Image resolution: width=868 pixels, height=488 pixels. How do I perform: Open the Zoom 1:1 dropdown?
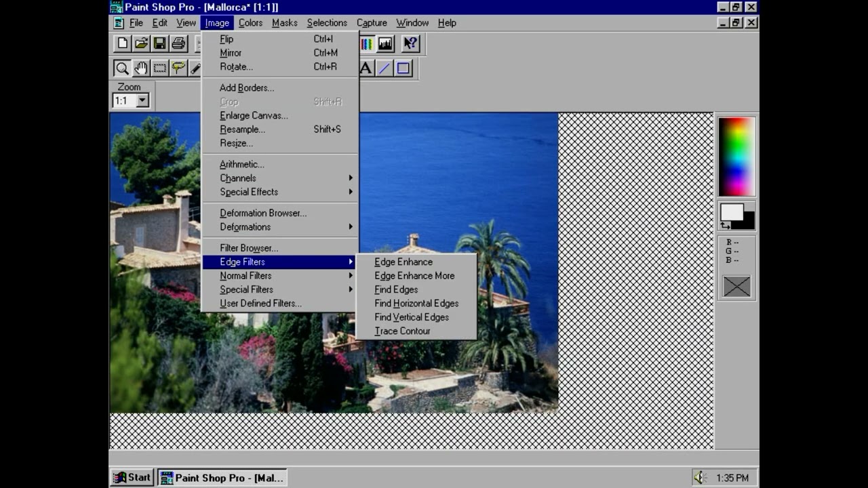142,101
